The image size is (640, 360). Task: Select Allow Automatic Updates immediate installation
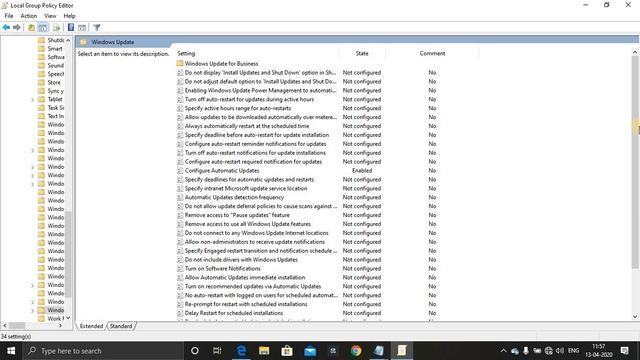pyautogui.click(x=244, y=278)
